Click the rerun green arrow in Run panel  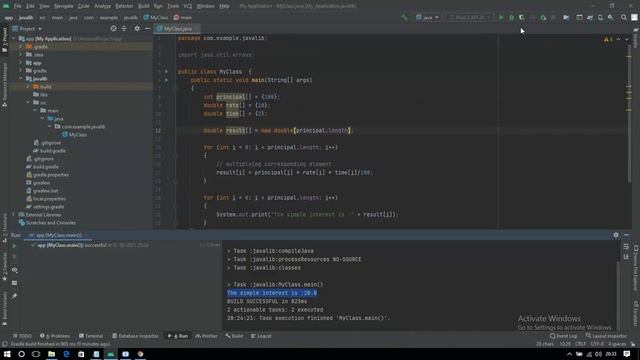[x=14, y=246]
